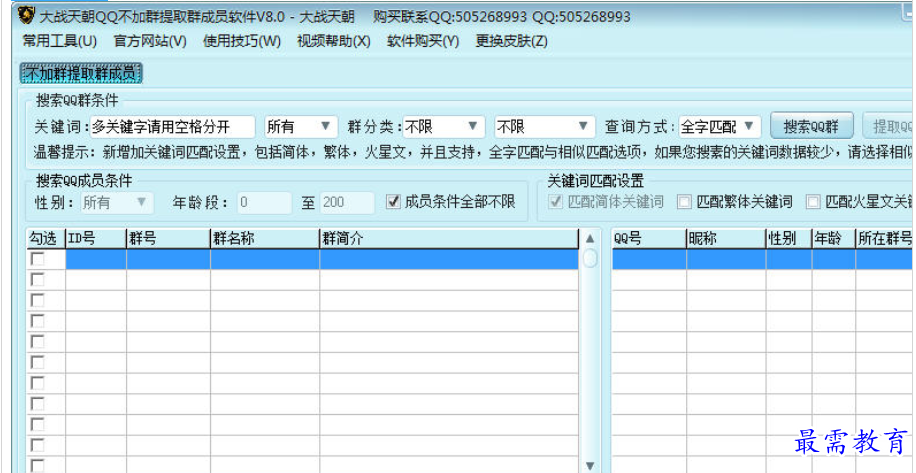This screenshot has height=473, width=916.
Task: Click the partially visible 提取QQ button
Action: pos(890,126)
